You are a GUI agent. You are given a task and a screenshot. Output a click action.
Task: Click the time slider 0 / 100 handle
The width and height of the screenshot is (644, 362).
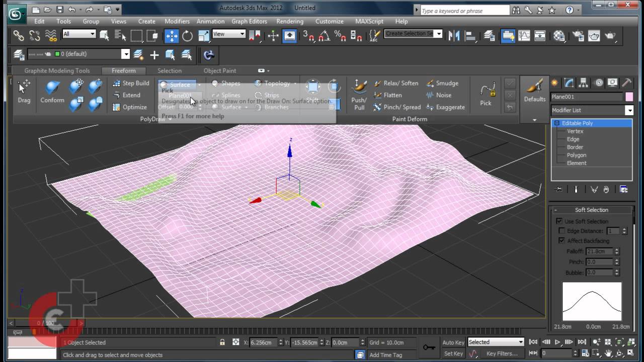pyautogui.click(x=46, y=323)
